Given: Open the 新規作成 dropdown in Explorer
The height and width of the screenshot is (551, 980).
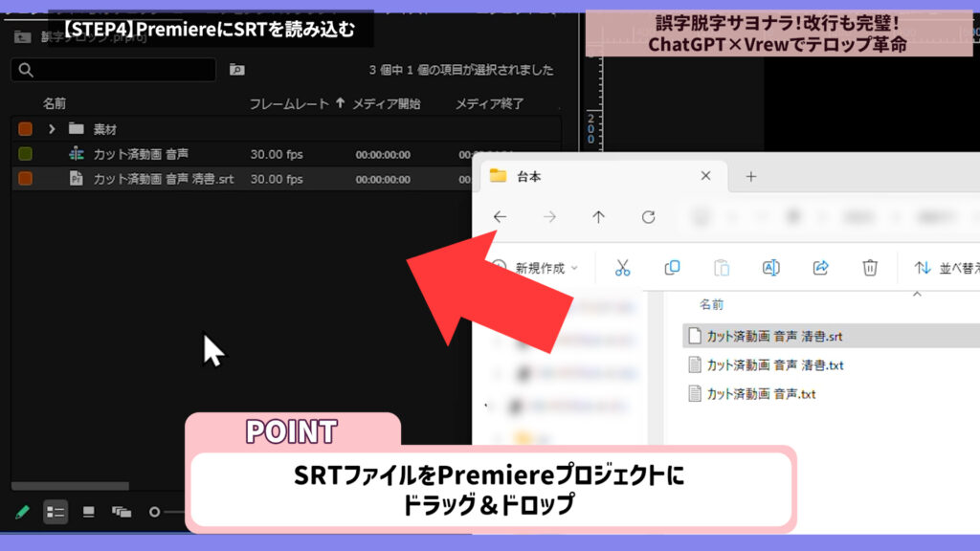Looking at the screenshot, I should [538, 268].
